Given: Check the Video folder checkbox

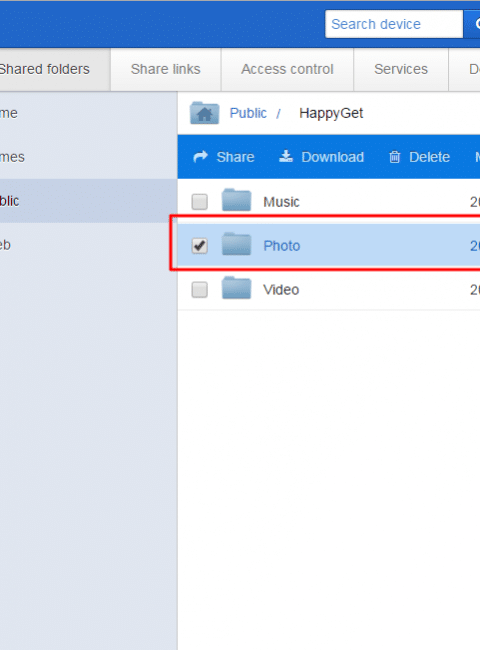Looking at the screenshot, I should (199, 290).
